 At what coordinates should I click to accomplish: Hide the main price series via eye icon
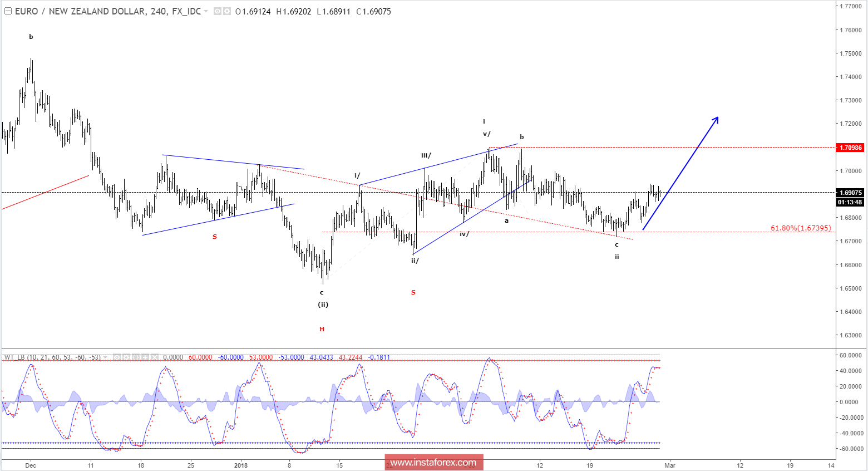[218, 11]
